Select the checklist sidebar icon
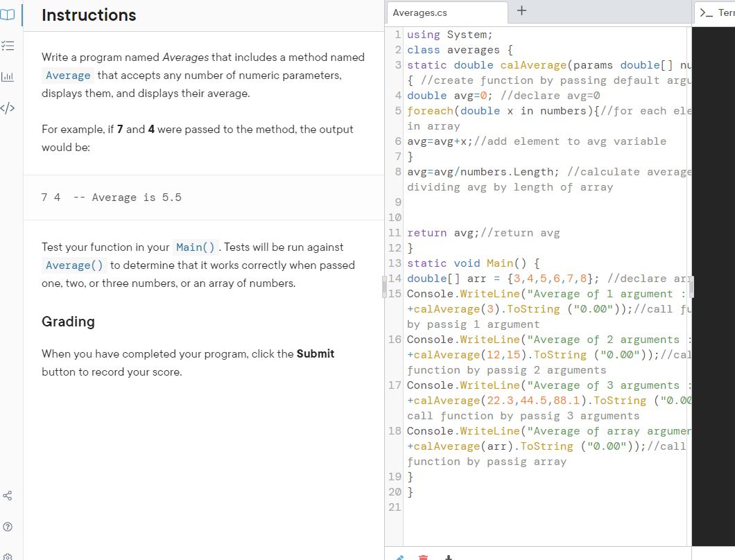Viewport: 735px width, 560px height. coord(8,46)
